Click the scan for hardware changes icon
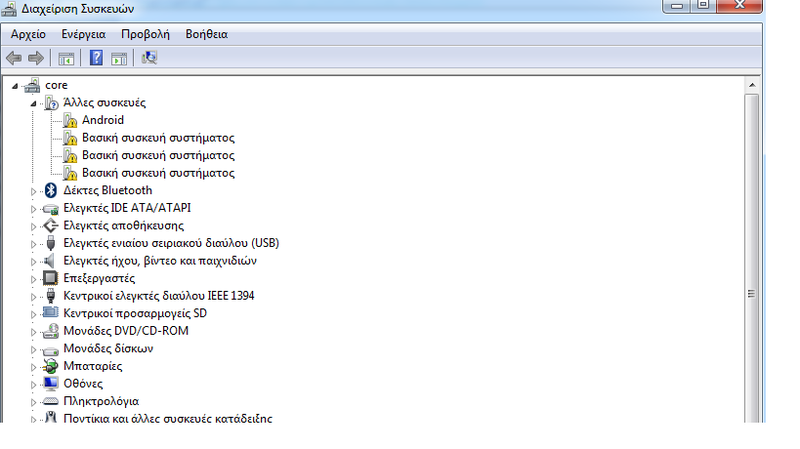The width and height of the screenshot is (800, 449). click(149, 58)
